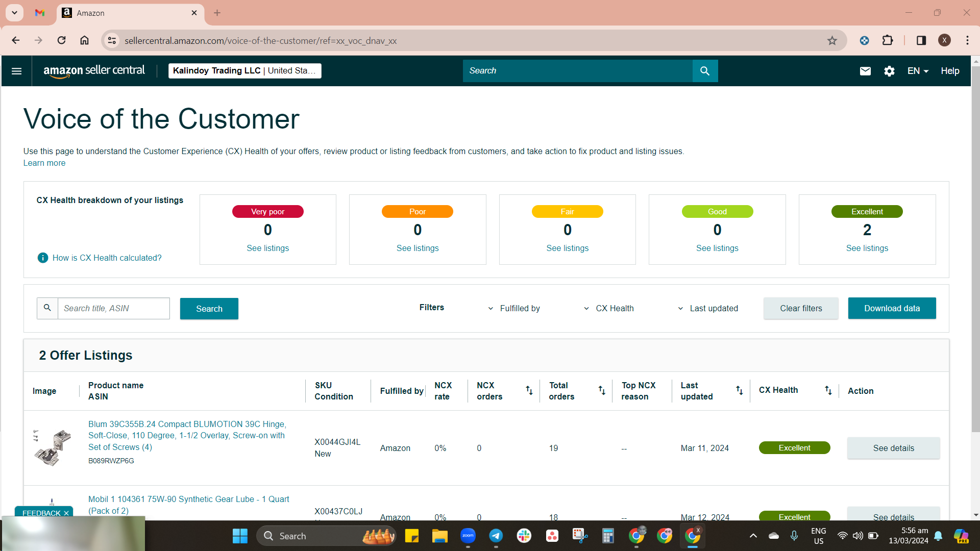980x551 pixels.
Task: Click the browser address bar URL
Action: click(260, 40)
